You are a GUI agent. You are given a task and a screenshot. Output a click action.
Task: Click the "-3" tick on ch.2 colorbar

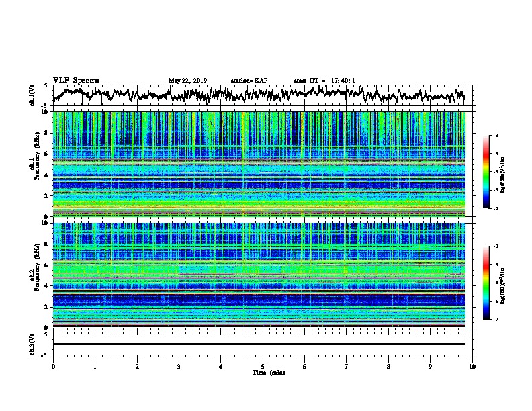(x=495, y=246)
